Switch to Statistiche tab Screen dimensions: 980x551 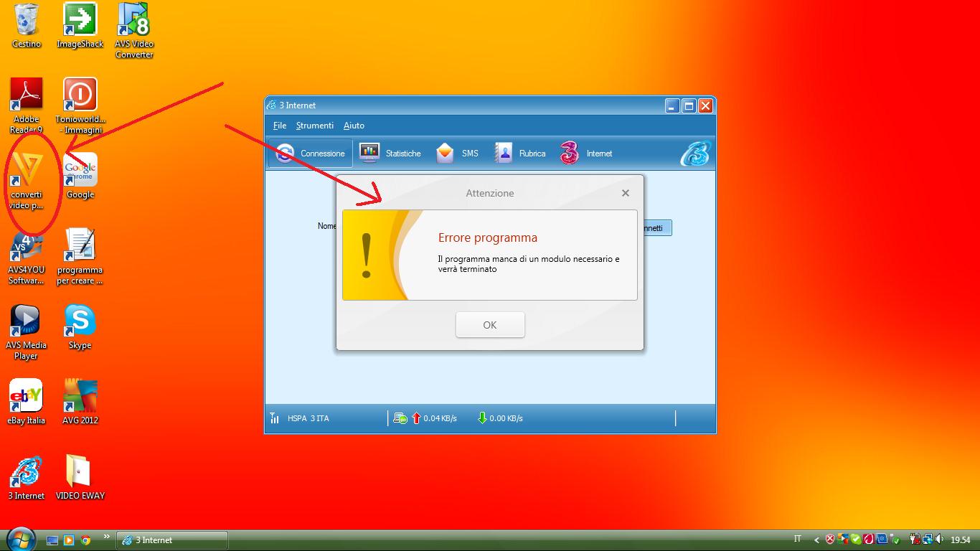point(390,154)
